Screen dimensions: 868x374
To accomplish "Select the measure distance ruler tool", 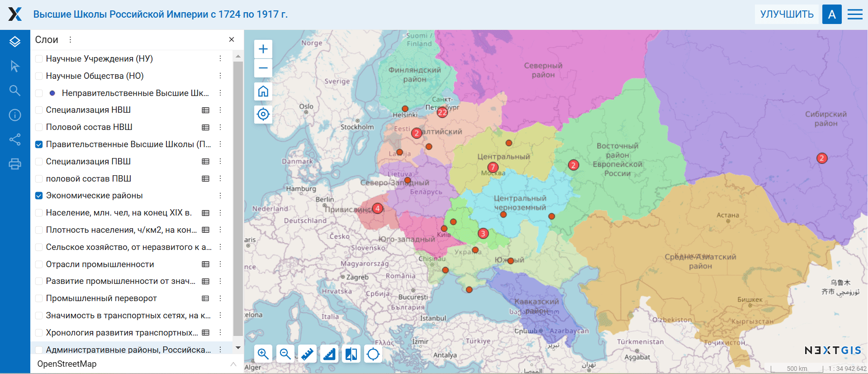I will (308, 354).
